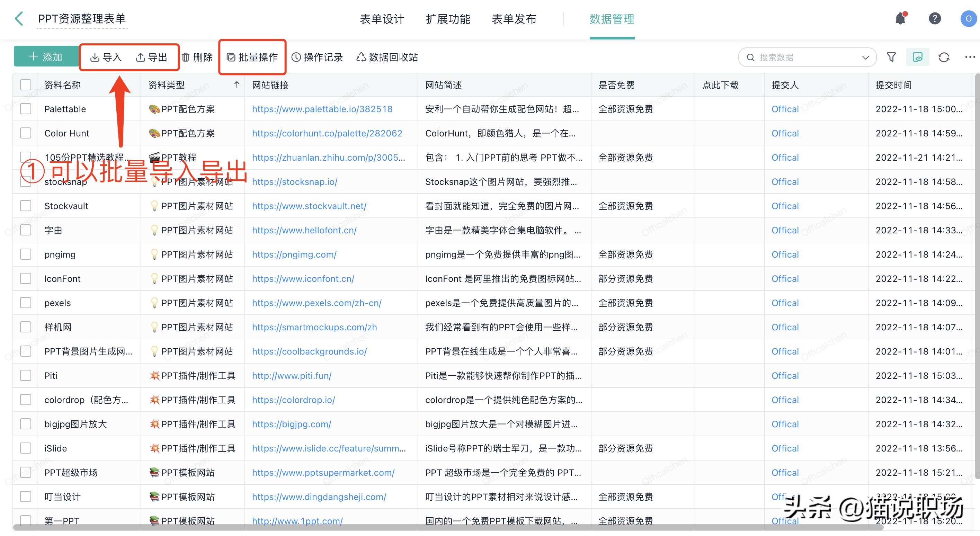Open 数据回收站 recycle bin
The image size is (980, 536).
(x=387, y=57)
